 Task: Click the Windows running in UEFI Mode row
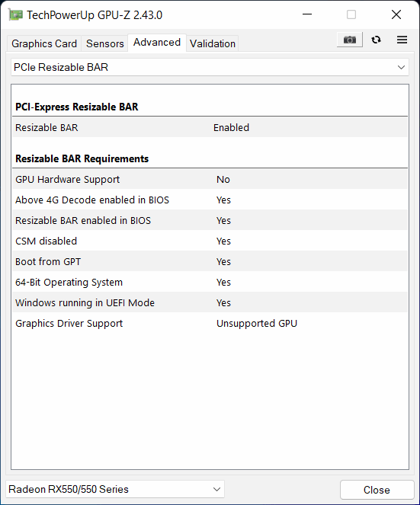[210, 302]
